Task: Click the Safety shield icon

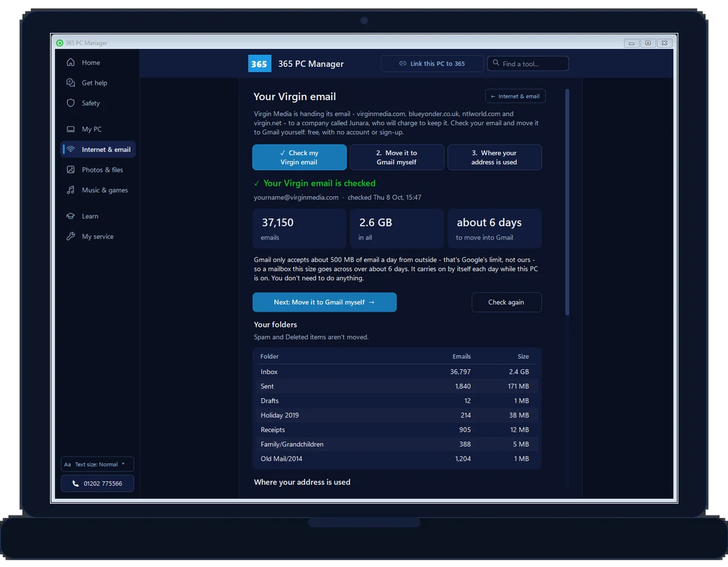Action: (71, 103)
